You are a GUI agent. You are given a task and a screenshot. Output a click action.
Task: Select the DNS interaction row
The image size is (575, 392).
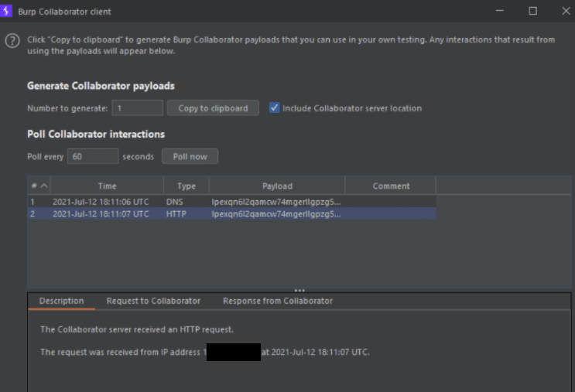231,202
